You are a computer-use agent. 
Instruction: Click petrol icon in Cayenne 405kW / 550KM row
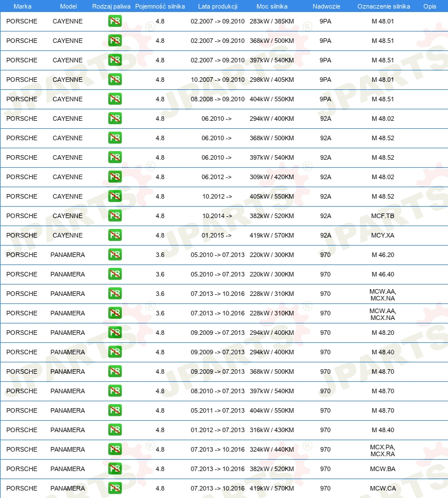tap(115, 196)
